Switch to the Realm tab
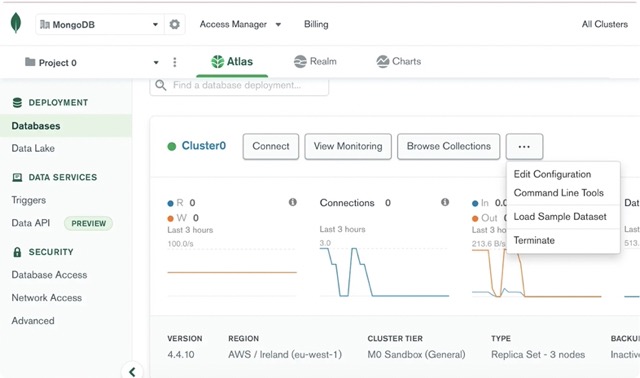 pos(315,62)
